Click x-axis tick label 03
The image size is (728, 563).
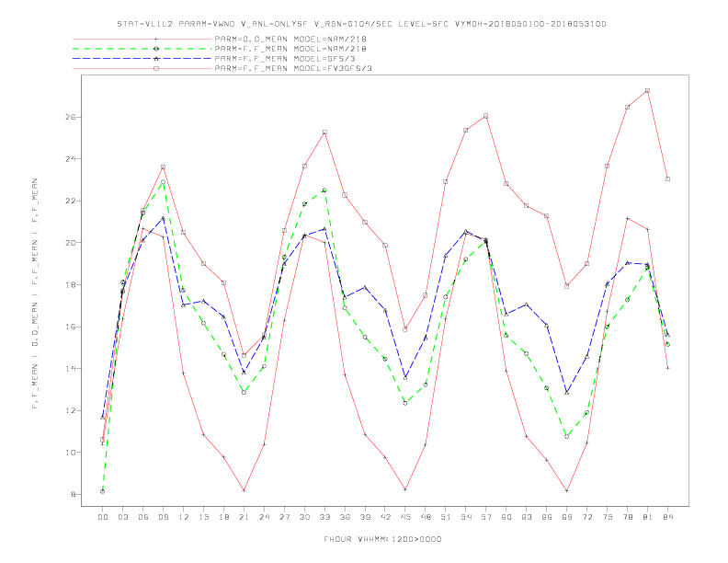tap(123, 517)
